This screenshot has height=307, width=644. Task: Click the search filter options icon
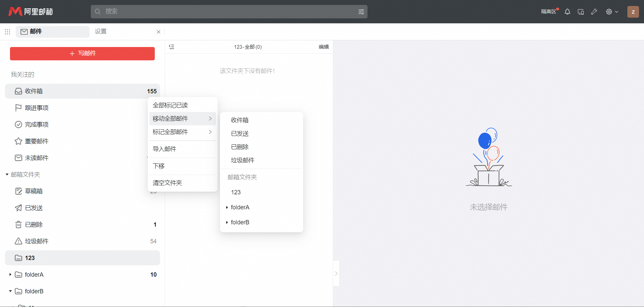[361, 12]
